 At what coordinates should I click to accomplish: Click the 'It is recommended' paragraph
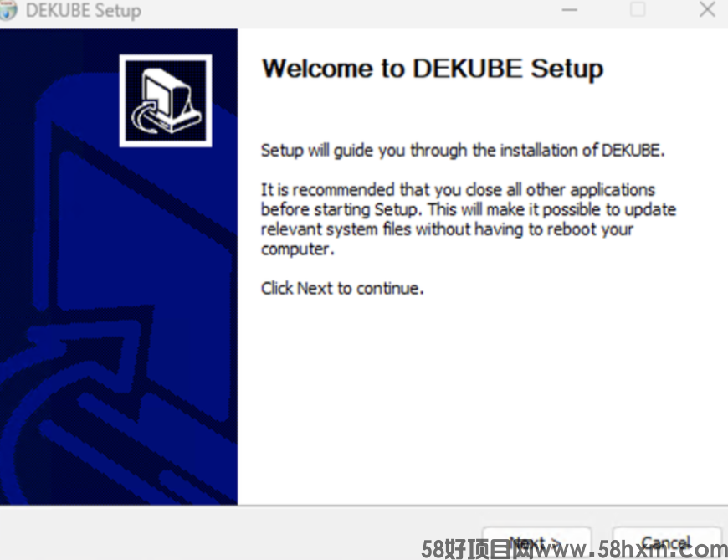click(468, 219)
